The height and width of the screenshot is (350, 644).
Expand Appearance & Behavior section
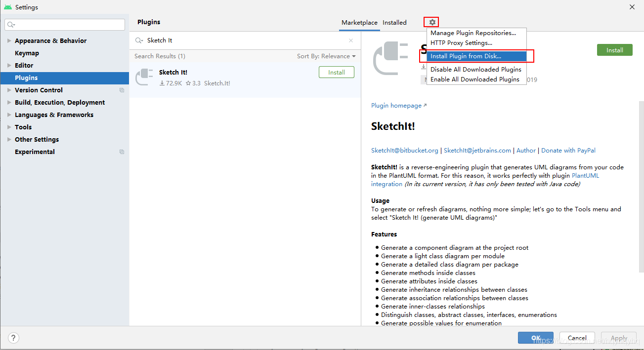coord(9,40)
